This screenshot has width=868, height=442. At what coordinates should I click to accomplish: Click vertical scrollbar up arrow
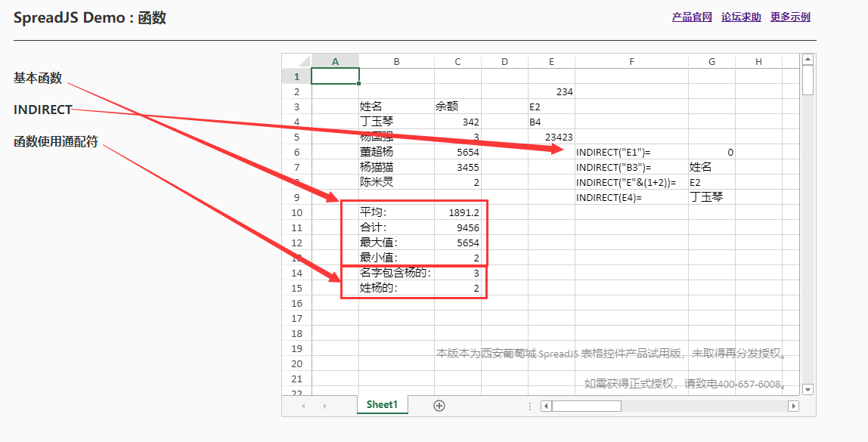click(808, 59)
